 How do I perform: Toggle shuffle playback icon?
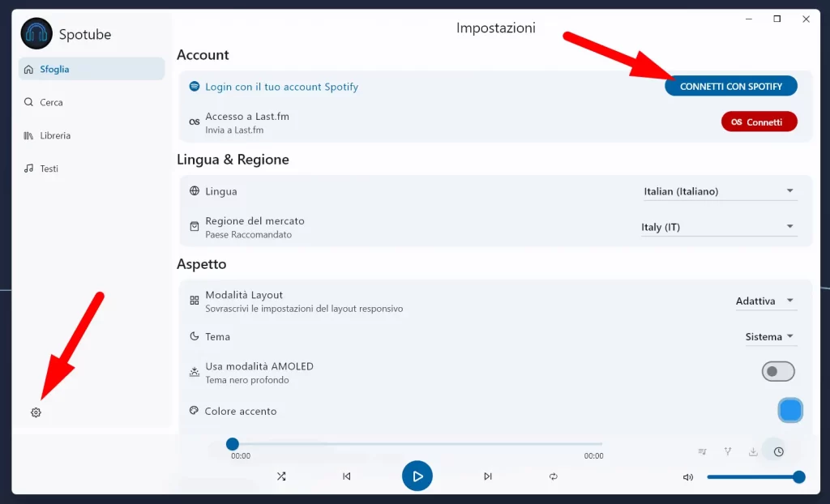281,476
